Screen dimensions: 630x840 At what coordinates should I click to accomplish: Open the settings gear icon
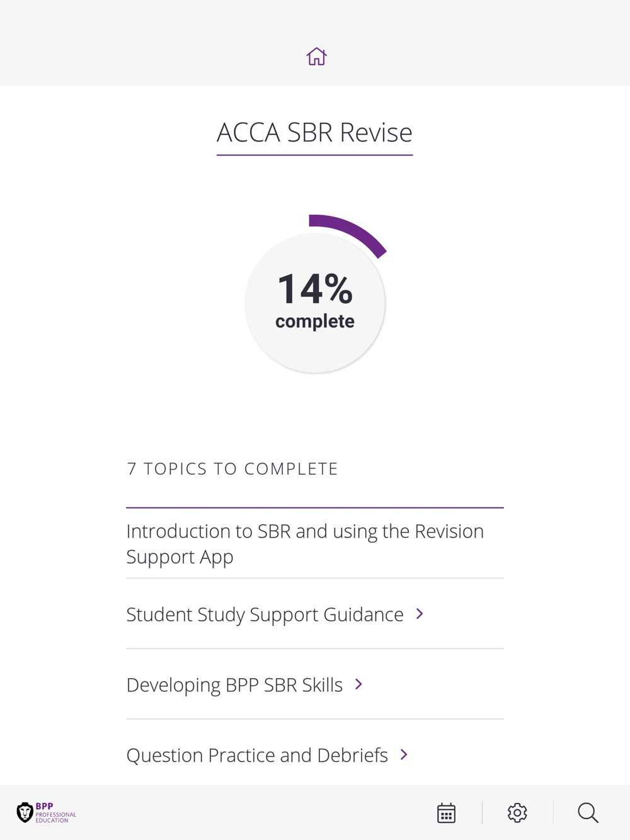[517, 813]
